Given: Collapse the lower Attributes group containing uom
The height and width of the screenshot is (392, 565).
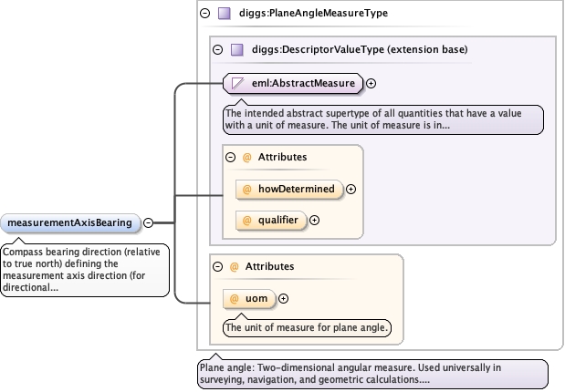Looking at the screenshot, I should 217,266.
